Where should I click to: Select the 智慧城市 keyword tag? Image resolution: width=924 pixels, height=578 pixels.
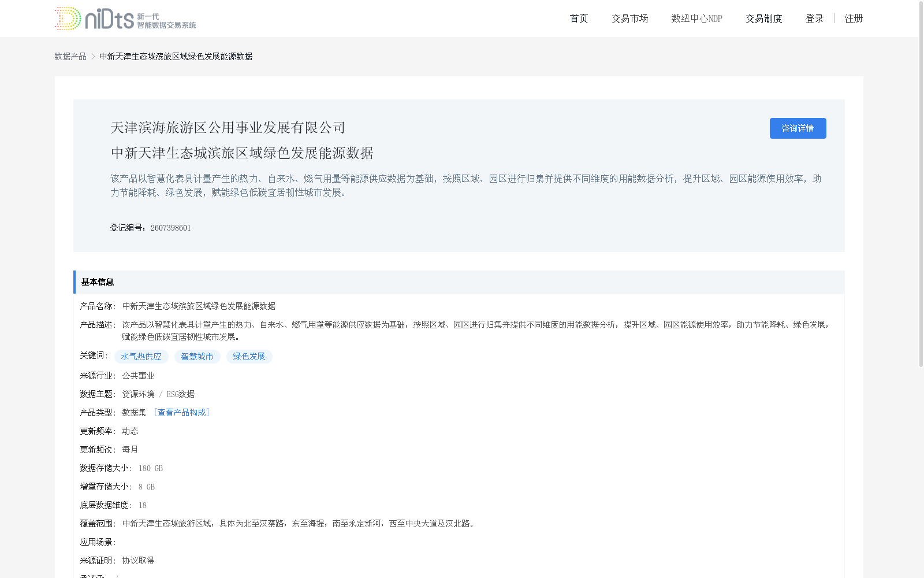[x=198, y=357]
